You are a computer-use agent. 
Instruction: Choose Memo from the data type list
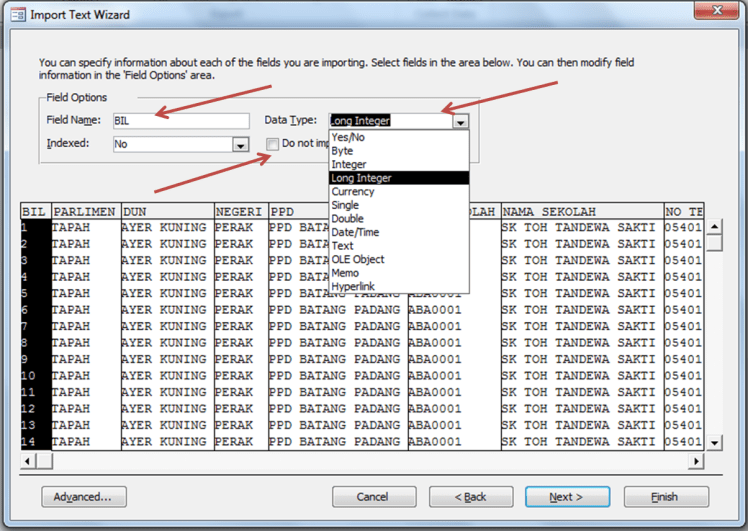[399, 273]
